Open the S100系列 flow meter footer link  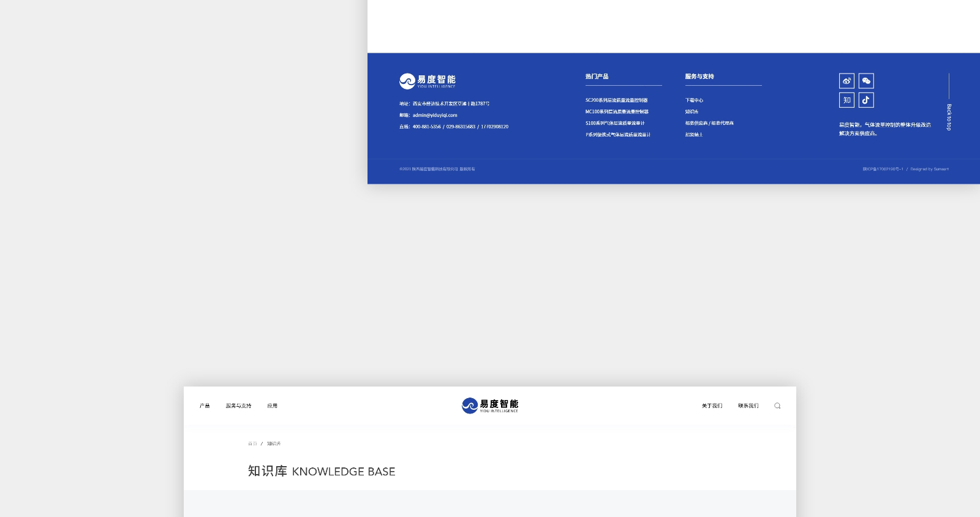(615, 123)
